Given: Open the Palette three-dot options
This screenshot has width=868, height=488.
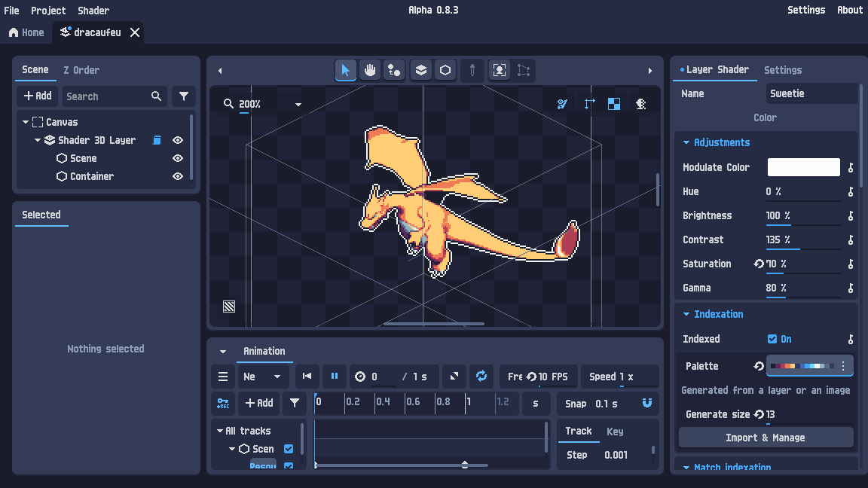Looking at the screenshot, I should (843, 366).
